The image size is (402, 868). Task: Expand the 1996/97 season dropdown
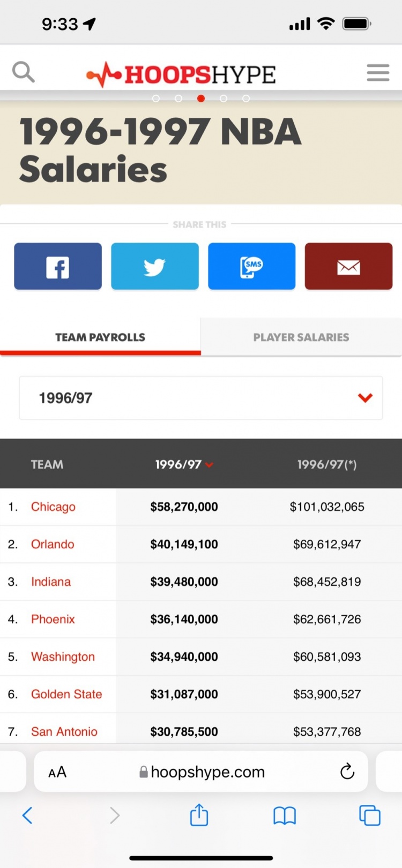[x=201, y=398]
